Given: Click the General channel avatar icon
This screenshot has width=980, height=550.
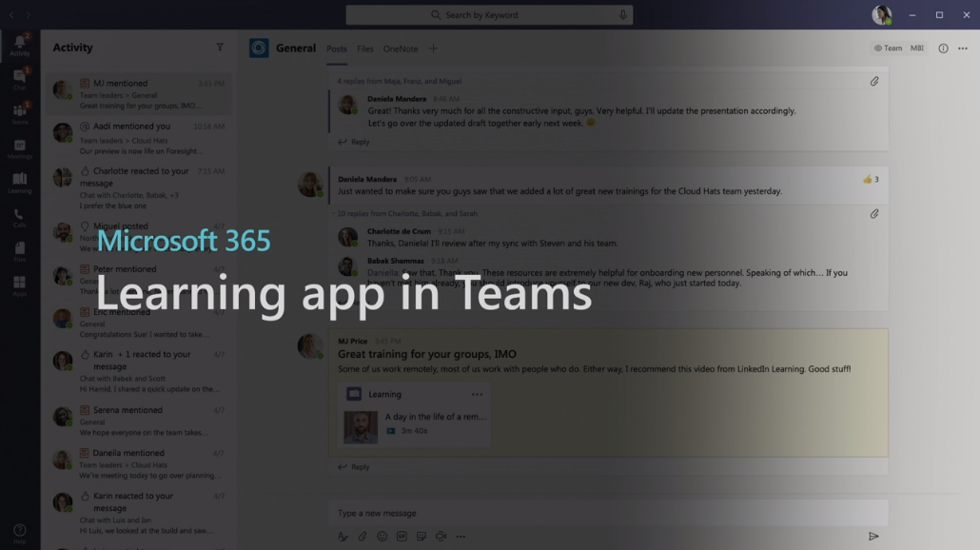Looking at the screenshot, I should pos(259,49).
